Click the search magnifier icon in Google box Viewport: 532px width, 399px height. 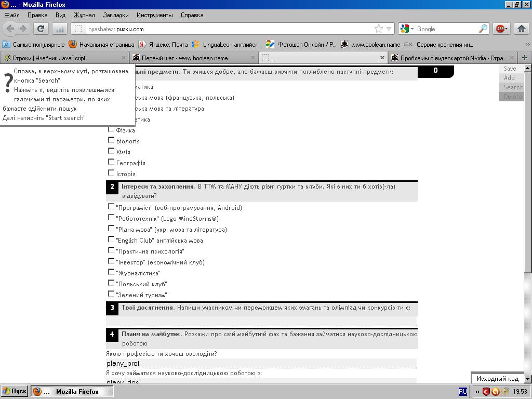coord(483,29)
